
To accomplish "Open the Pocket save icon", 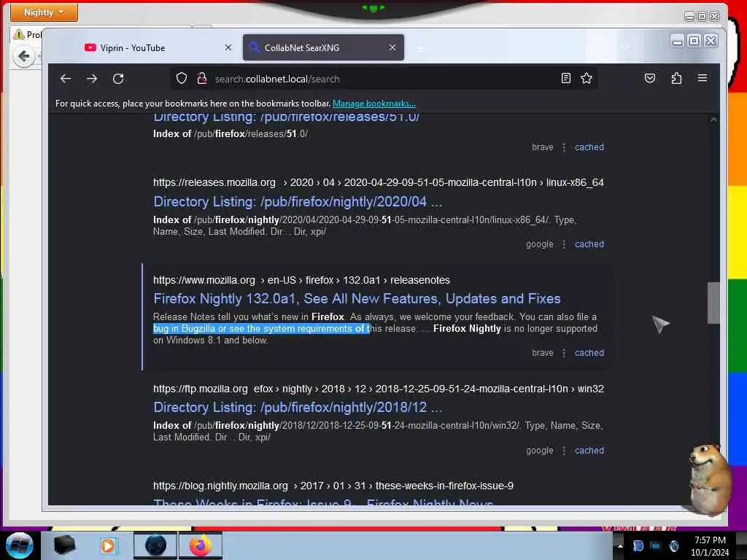I will [650, 78].
